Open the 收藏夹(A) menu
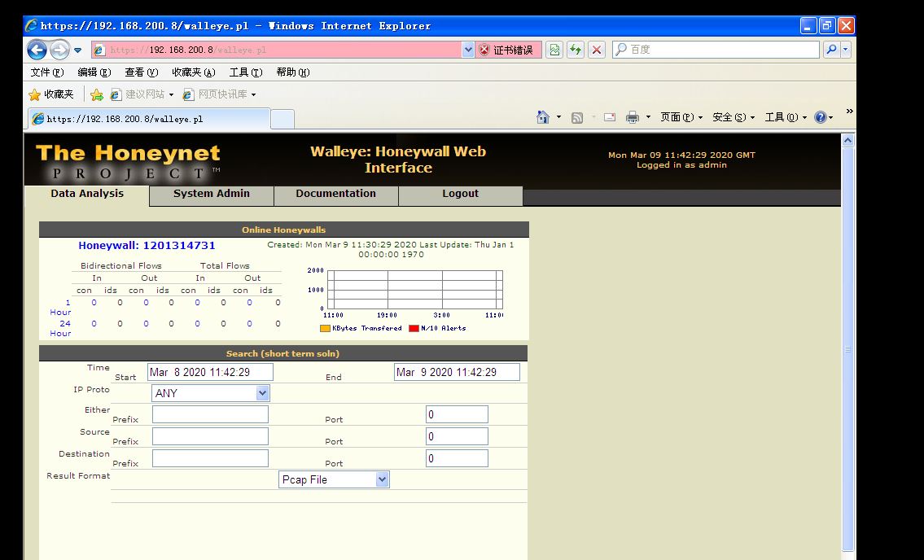 pyautogui.click(x=194, y=72)
